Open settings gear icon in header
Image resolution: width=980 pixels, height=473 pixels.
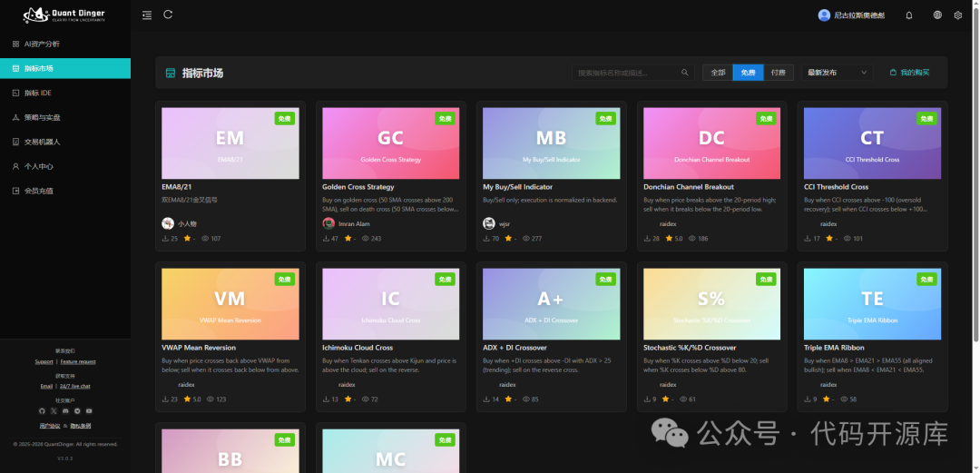tap(957, 15)
